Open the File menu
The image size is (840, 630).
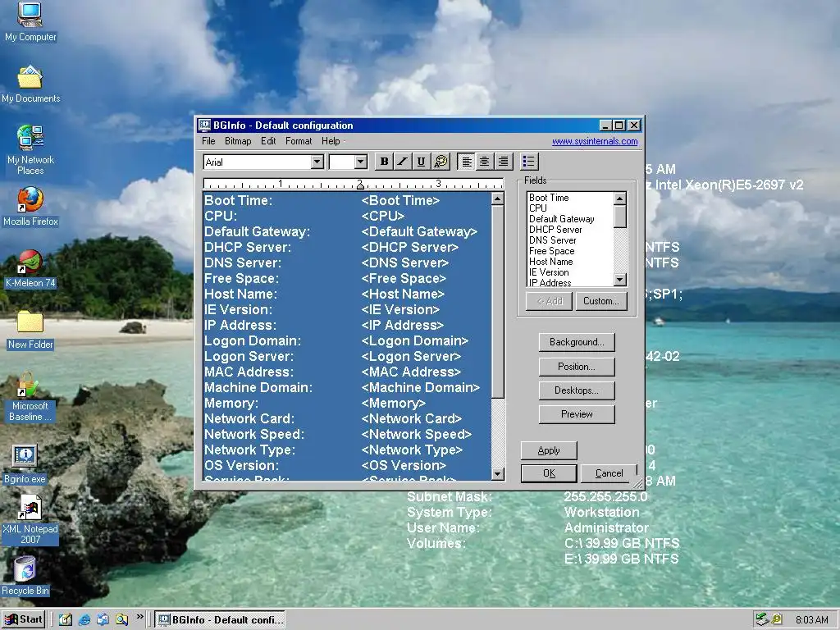(208, 141)
